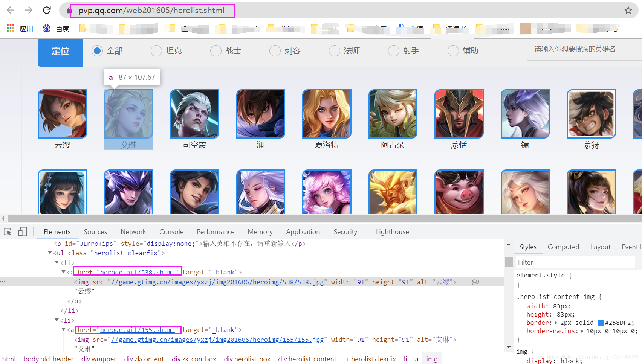Go forward in browser history
642x364 pixels.
tap(29, 10)
